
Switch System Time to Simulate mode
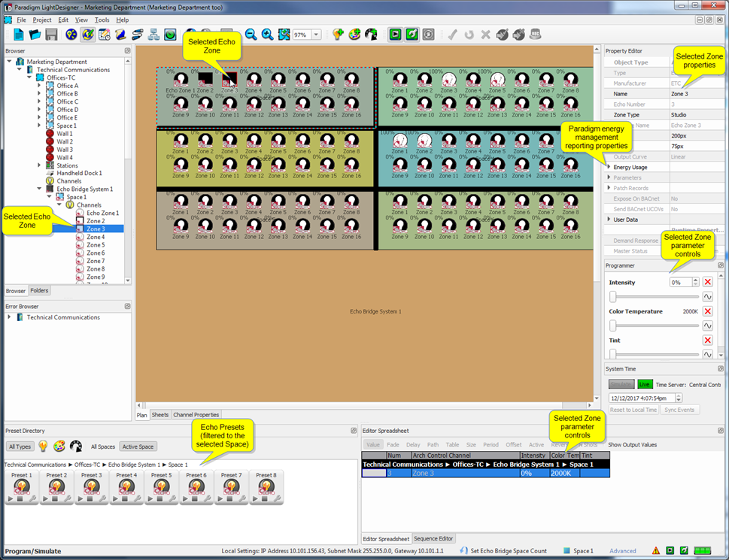pos(621,384)
